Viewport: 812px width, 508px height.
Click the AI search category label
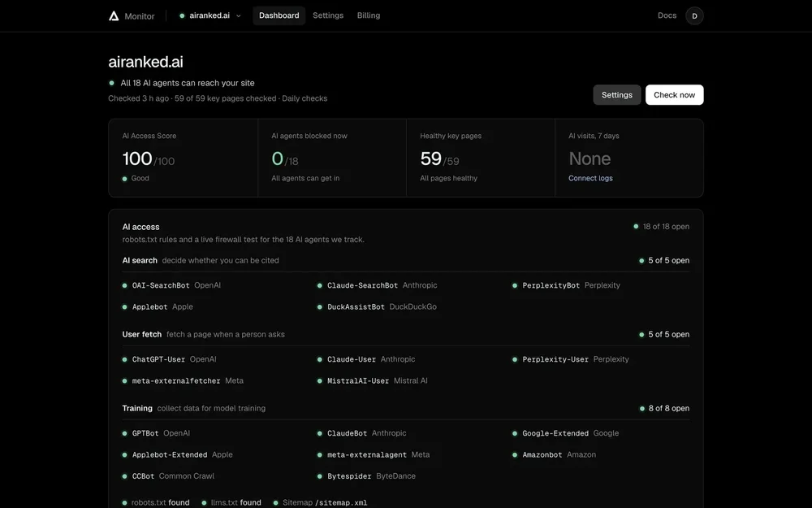point(140,261)
